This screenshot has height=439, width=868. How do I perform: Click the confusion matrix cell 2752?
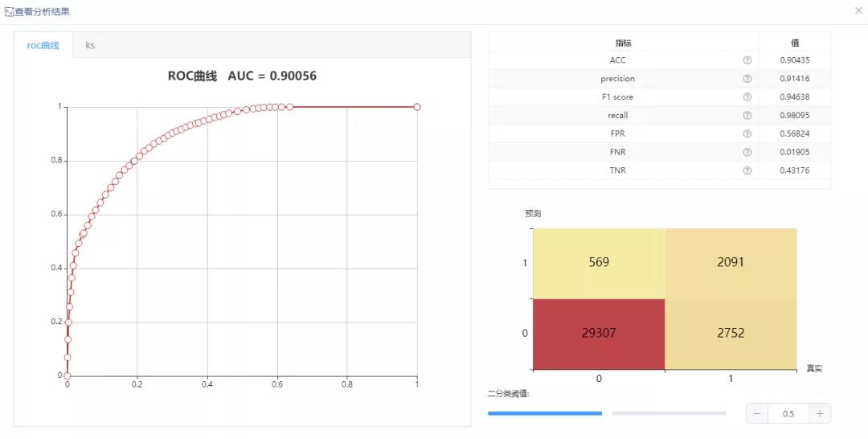731,334
